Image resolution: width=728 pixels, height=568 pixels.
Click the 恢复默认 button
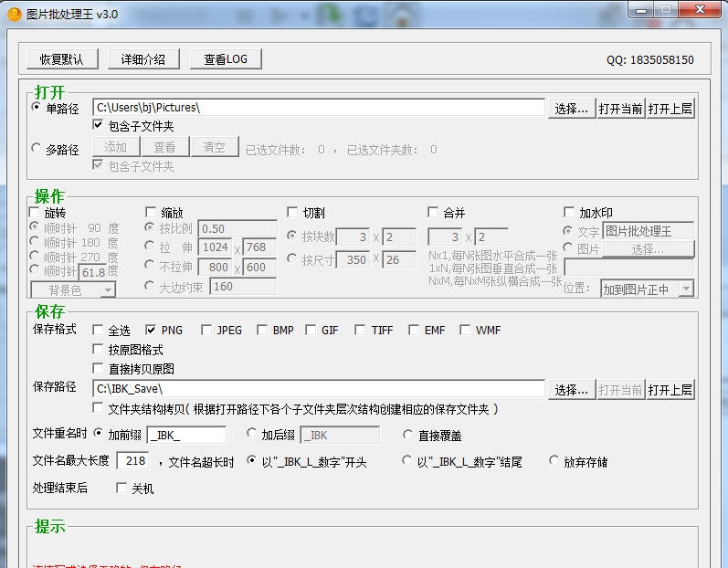[62, 59]
